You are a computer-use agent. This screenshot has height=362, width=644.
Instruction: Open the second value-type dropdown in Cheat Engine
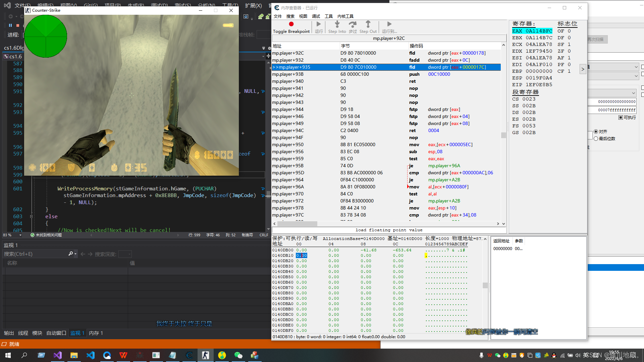(636, 76)
